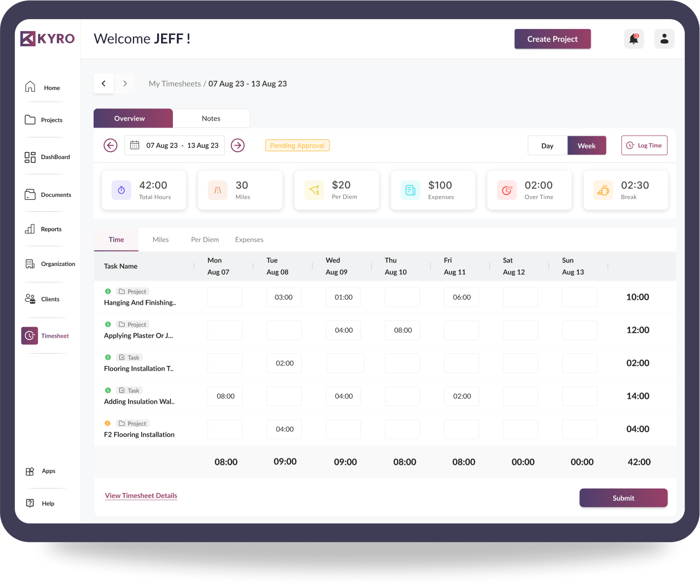Viewport: 700px width, 588px height.
Task: Open Dashboard from the sidebar icon
Action: [30, 157]
